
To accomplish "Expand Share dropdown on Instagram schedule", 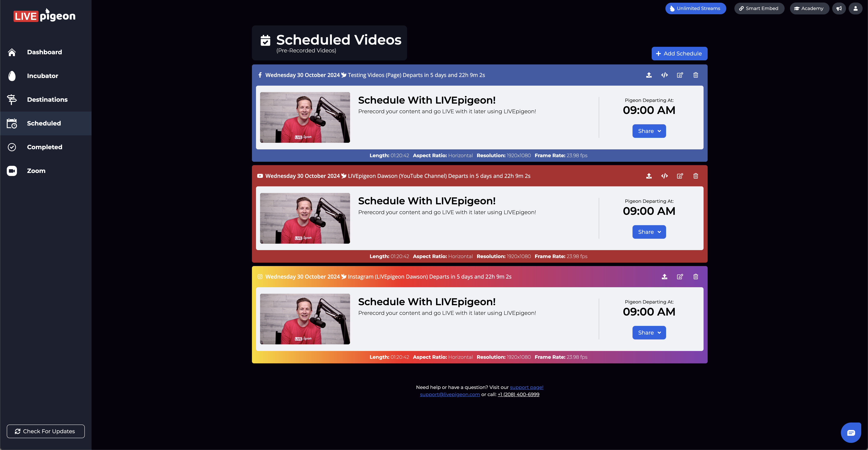I will 649,333.
